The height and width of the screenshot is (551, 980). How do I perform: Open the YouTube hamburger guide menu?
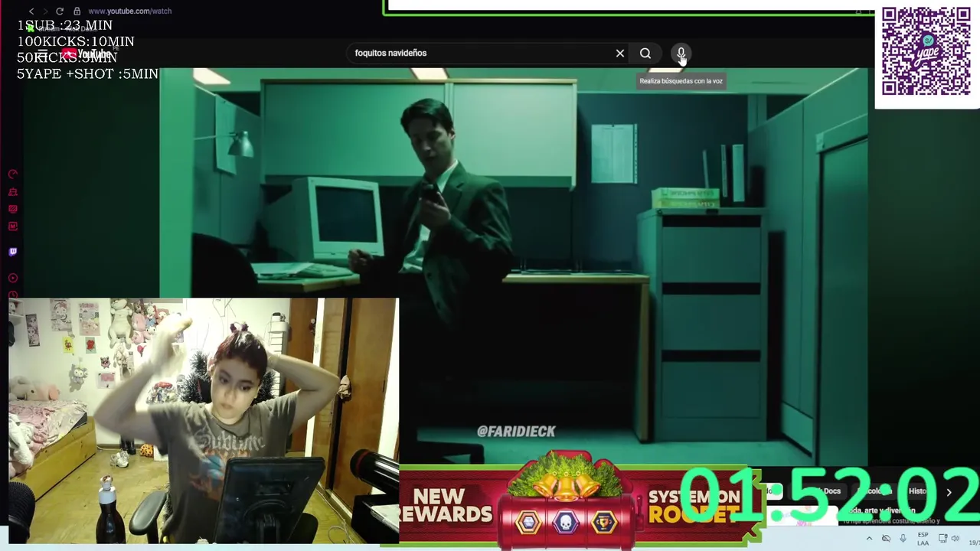point(43,54)
